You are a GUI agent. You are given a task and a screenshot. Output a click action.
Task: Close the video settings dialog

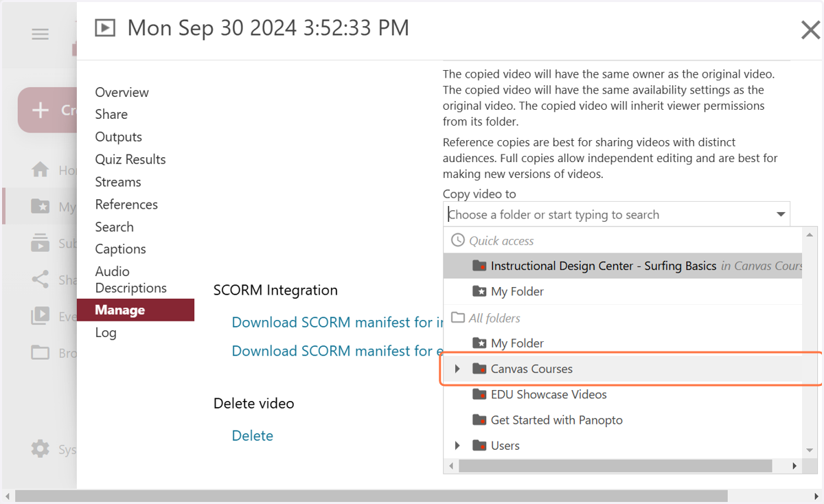pos(811,30)
